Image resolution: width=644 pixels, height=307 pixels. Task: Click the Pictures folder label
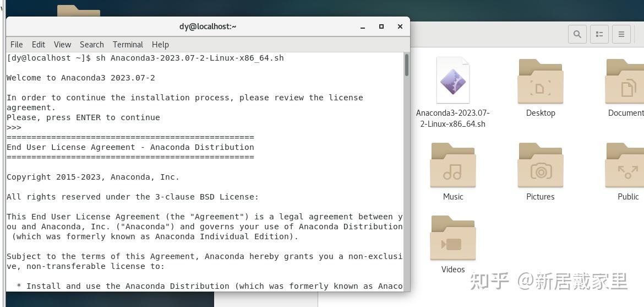[541, 197]
